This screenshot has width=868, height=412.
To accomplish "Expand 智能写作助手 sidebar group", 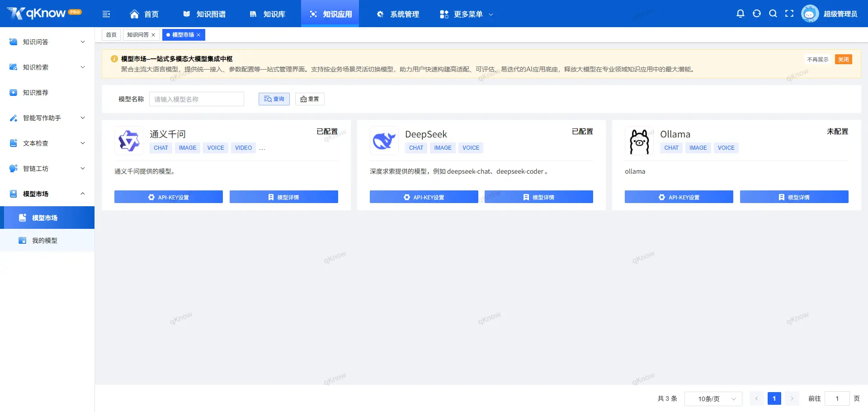I will (47, 118).
